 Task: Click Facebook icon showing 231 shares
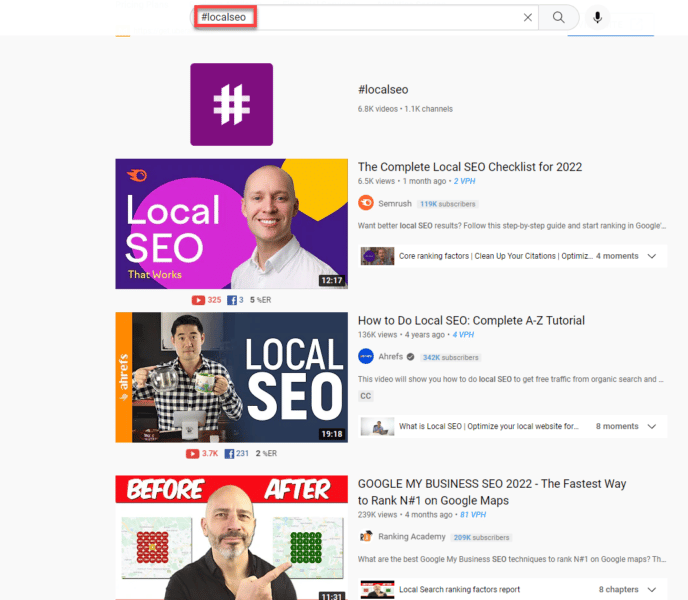tap(229, 454)
